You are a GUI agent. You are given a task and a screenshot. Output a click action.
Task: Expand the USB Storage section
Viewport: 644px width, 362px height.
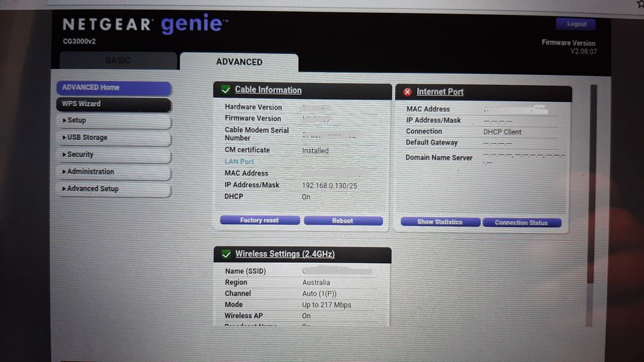(114, 137)
